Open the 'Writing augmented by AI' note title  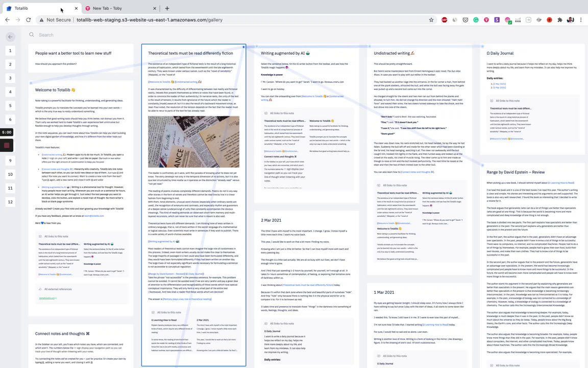point(285,53)
